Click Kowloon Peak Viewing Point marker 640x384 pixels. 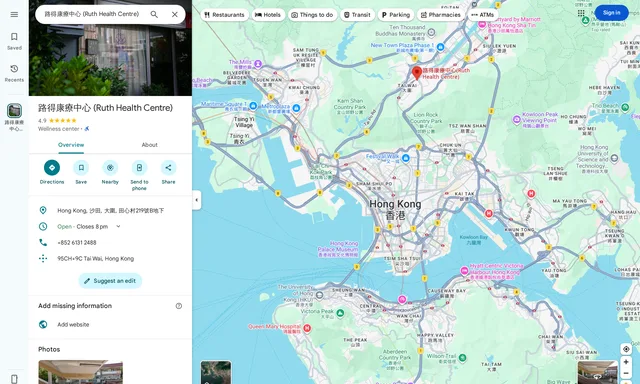(x=517, y=120)
